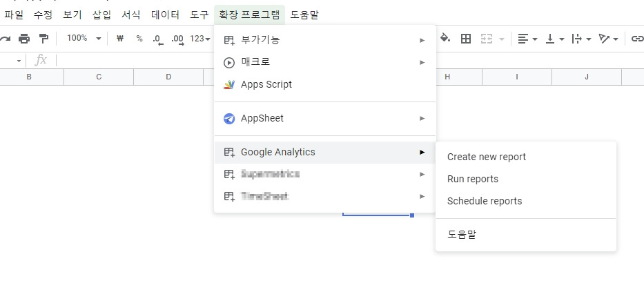Expand the 부가기능 submenu arrow
The height and width of the screenshot is (290, 644).
[x=422, y=40]
